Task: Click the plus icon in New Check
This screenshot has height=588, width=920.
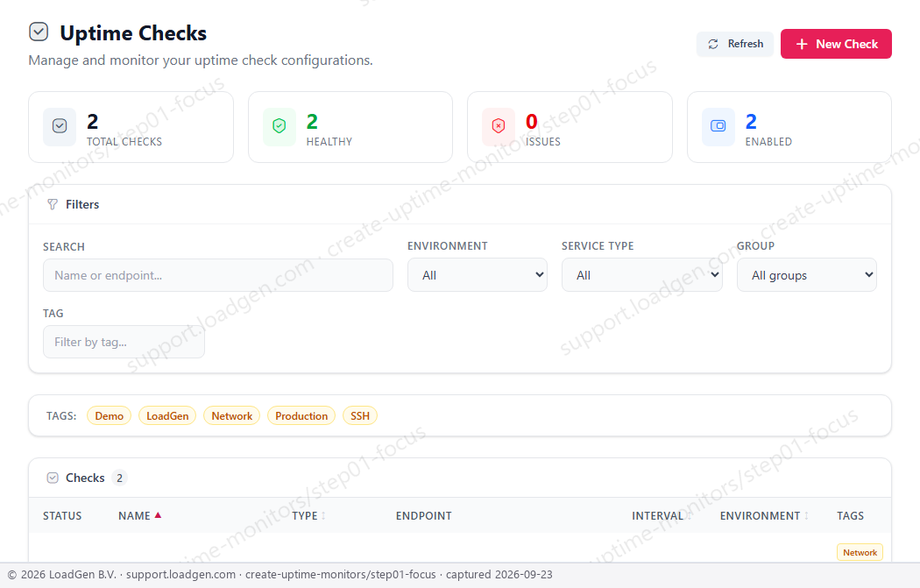Action: click(x=802, y=44)
